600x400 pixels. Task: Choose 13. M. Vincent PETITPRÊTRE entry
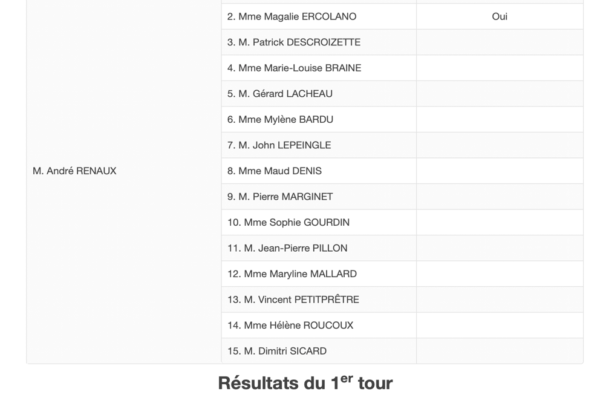click(293, 299)
